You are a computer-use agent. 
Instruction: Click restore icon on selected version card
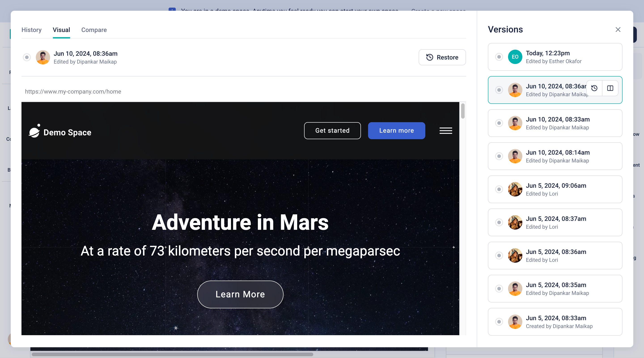tap(594, 88)
